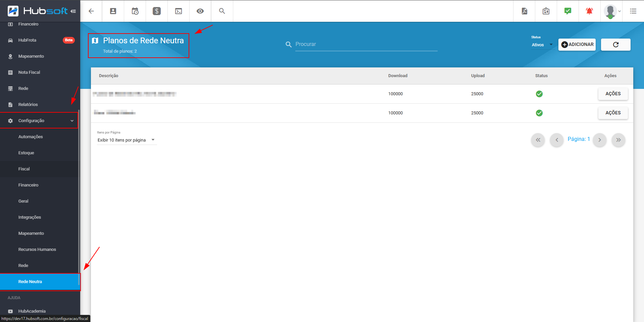Open the red alarm notifications icon

[589, 11]
